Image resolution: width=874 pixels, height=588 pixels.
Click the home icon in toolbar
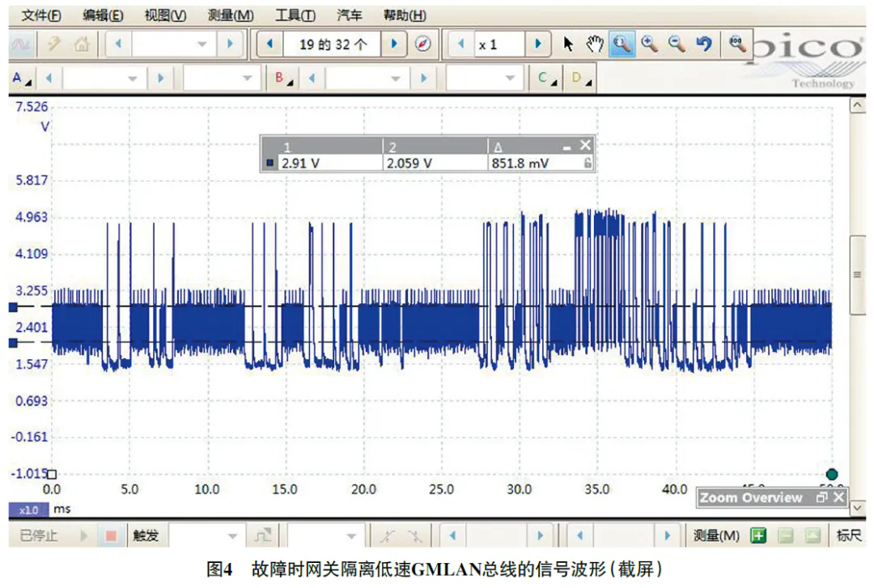82,44
